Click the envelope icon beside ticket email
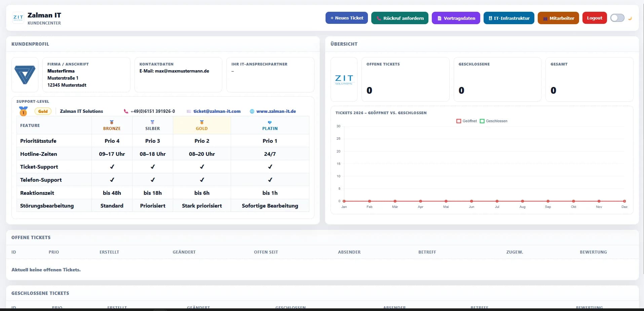 click(x=189, y=111)
